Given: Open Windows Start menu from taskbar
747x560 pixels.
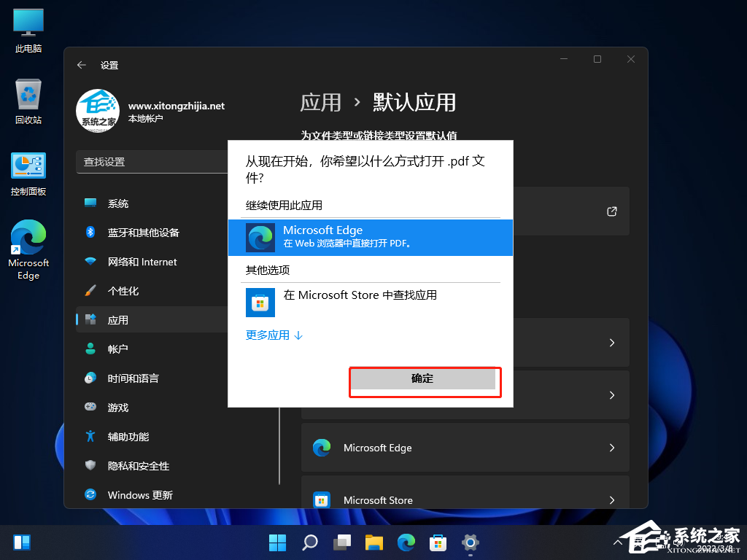Looking at the screenshot, I should pyautogui.click(x=277, y=542).
